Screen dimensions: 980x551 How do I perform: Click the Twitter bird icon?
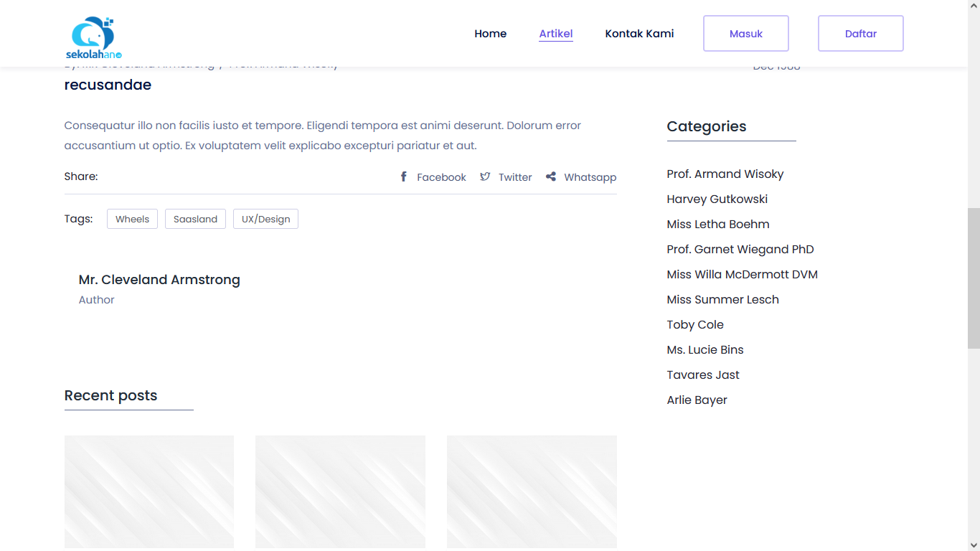coord(485,176)
